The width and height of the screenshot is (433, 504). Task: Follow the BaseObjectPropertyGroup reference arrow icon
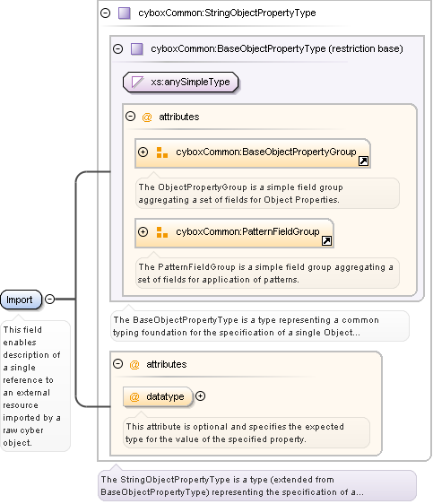click(x=363, y=161)
